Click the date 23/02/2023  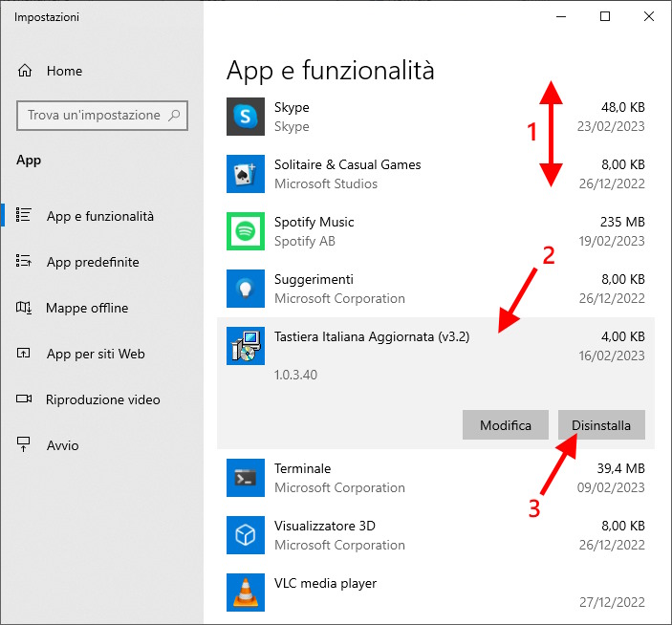tap(611, 126)
